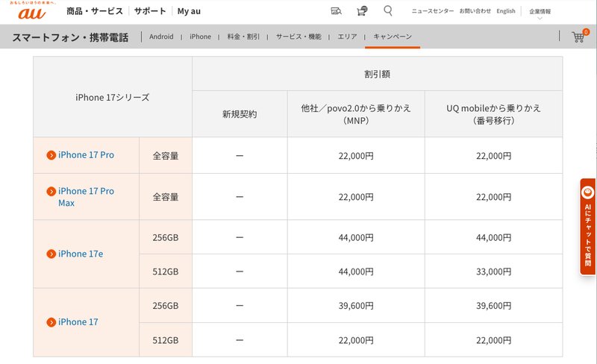Click the store search icon left of cart
The image size is (597, 364).
point(336,11)
